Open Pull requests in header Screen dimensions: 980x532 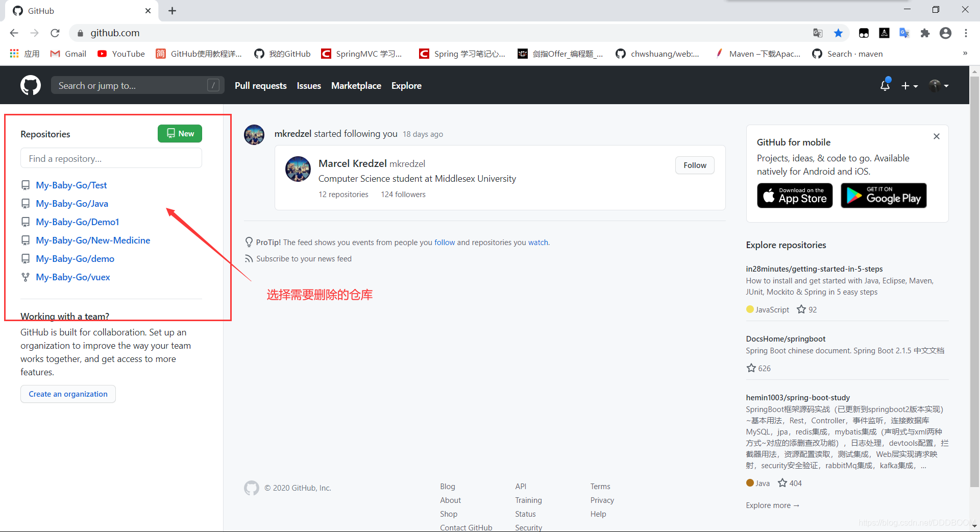tap(261, 86)
